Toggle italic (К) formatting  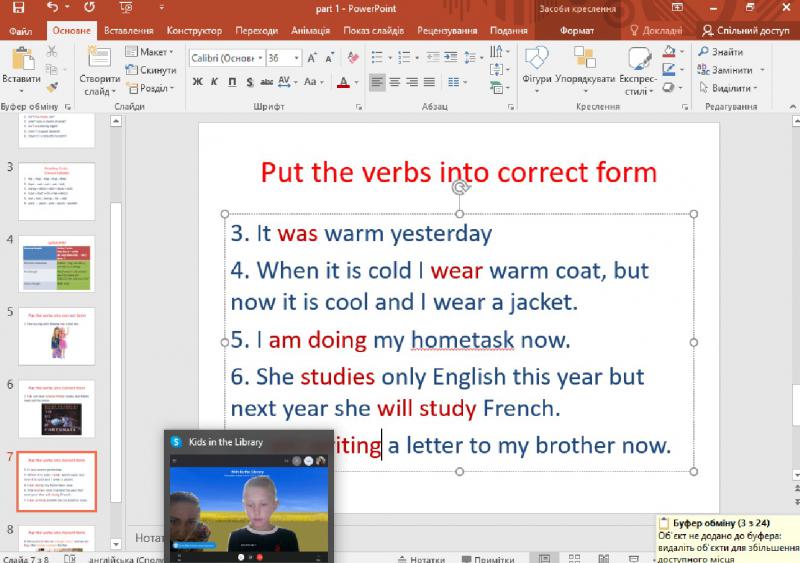point(214,82)
